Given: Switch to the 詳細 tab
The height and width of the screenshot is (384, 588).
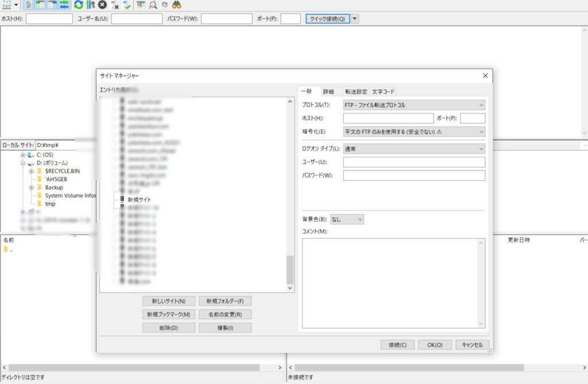Looking at the screenshot, I should pos(328,91).
